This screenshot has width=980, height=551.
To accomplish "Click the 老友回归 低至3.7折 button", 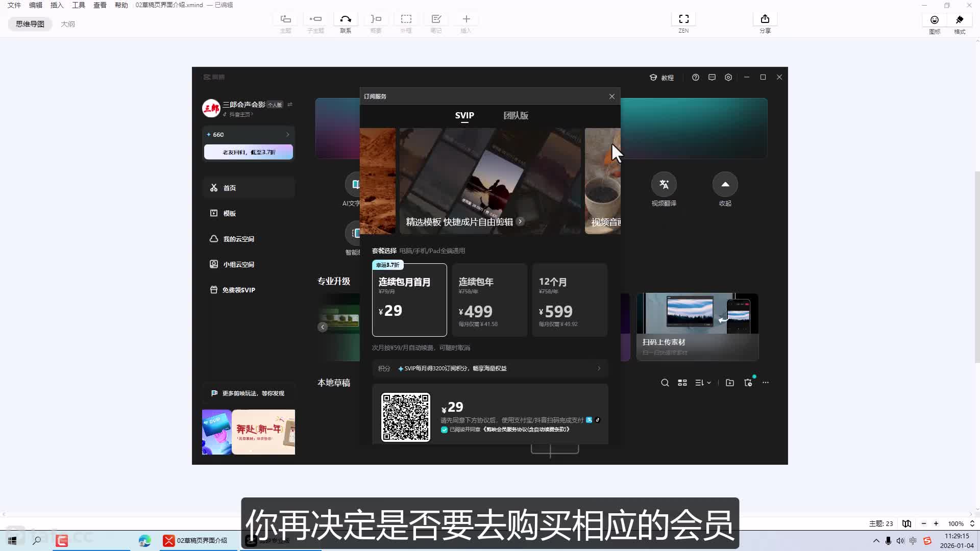I will 249,152.
